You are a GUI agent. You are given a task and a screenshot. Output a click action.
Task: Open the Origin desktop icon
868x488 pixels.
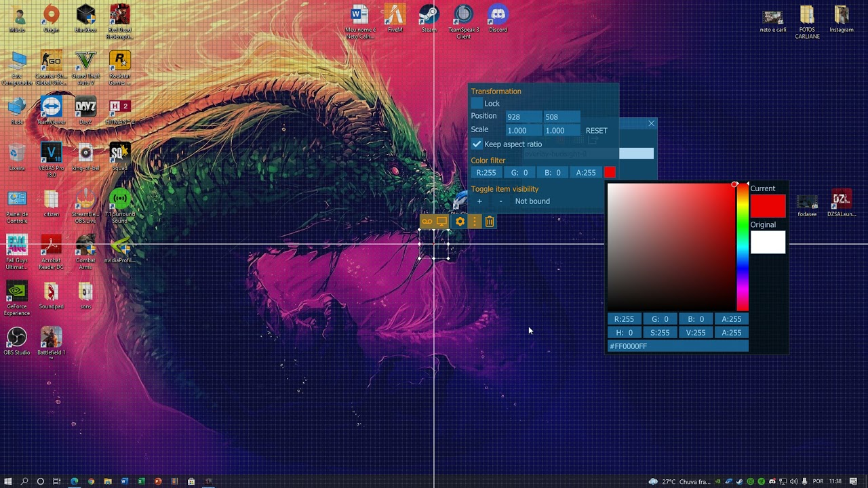click(x=51, y=18)
